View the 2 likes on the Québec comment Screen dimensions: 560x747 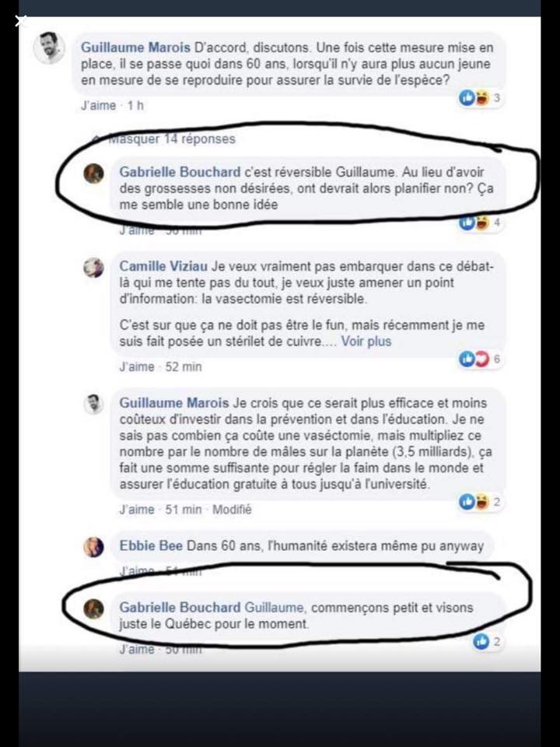pos(487,642)
